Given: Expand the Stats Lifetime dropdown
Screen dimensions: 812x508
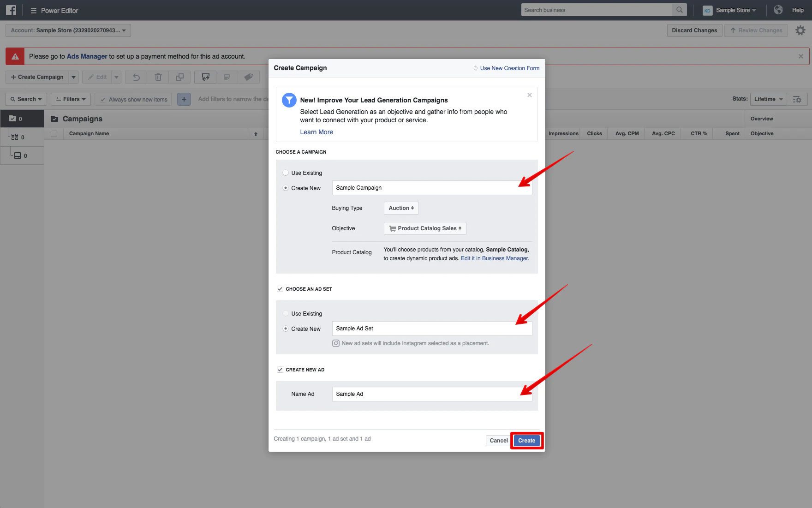Looking at the screenshot, I should 768,99.
